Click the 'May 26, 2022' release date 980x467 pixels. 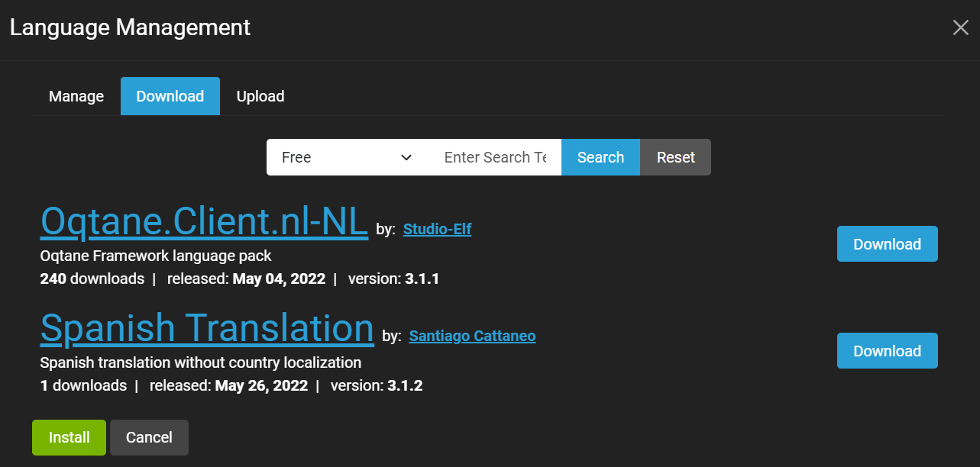coord(261,385)
